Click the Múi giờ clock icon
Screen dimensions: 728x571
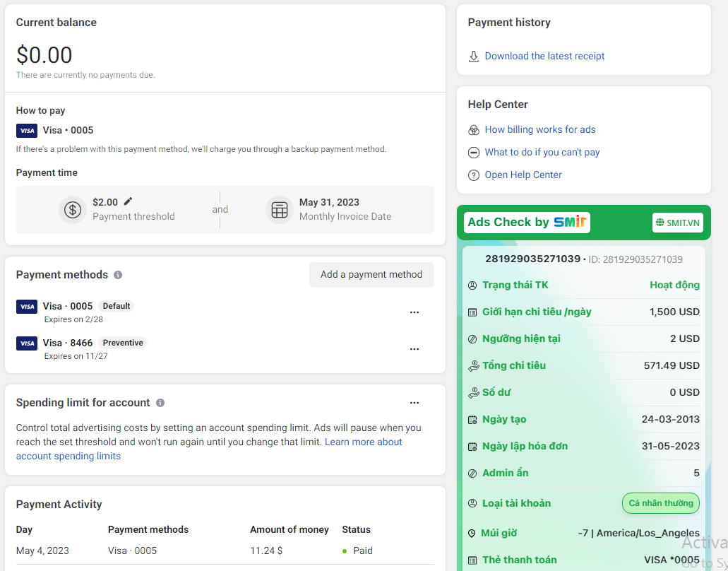472,534
